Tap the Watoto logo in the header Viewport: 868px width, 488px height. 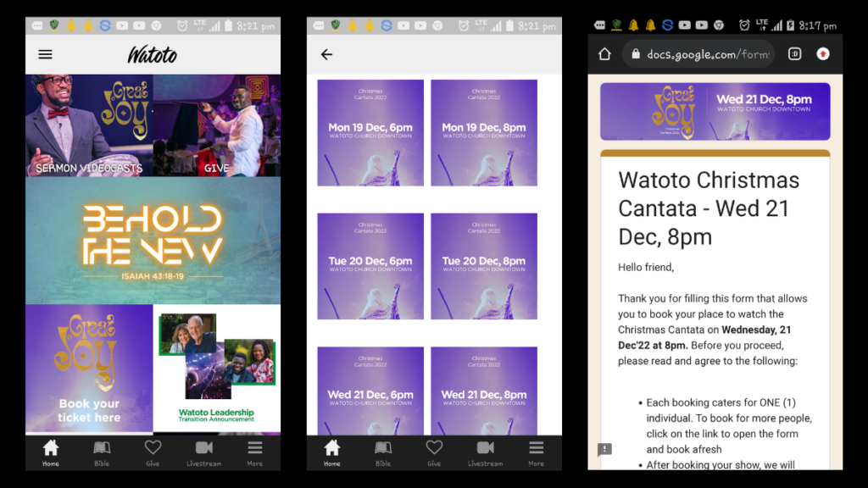click(x=153, y=55)
